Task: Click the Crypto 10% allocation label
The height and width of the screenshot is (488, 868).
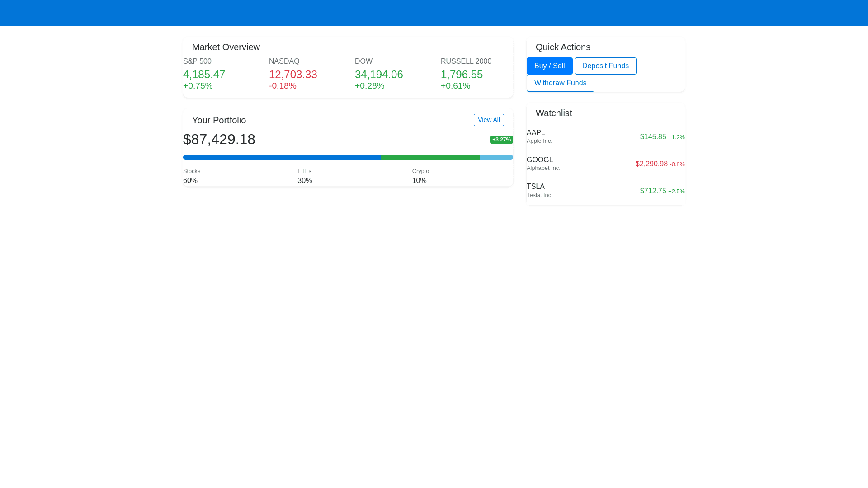Action: (x=420, y=176)
